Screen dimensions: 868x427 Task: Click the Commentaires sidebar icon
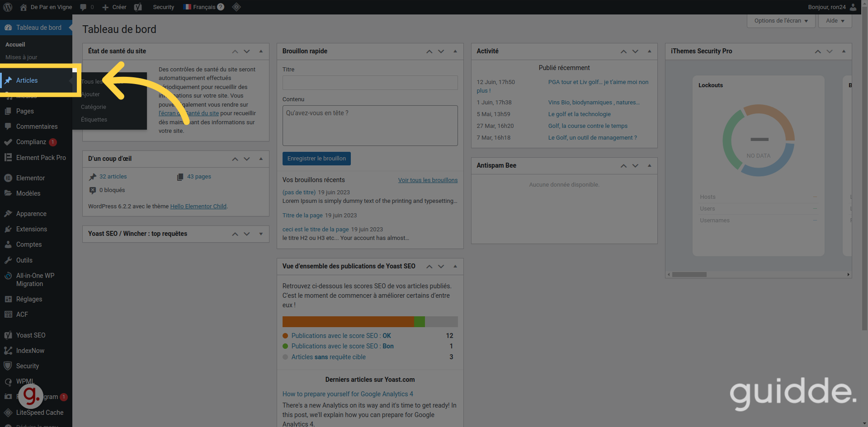pyautogui.click(x=8, y=127)
